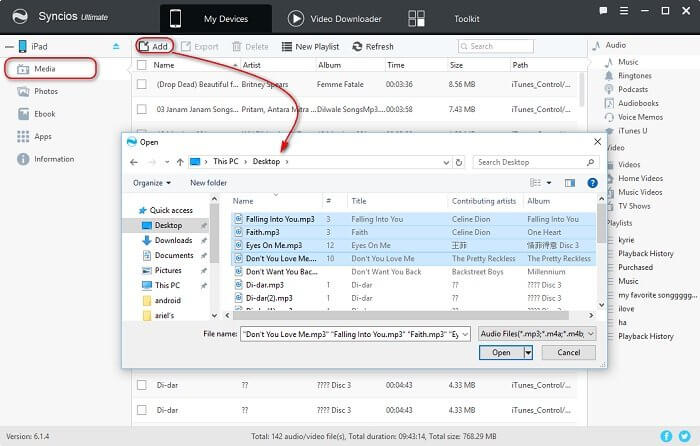Sort media list by Time column
This screenshot has height=446, width=700.
click(396, 65)
